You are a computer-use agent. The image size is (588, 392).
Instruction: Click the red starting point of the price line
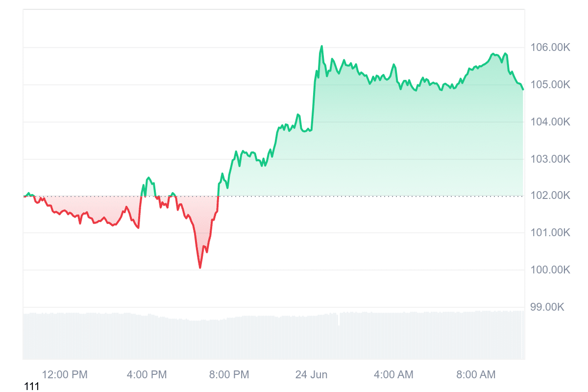(24, 196)
